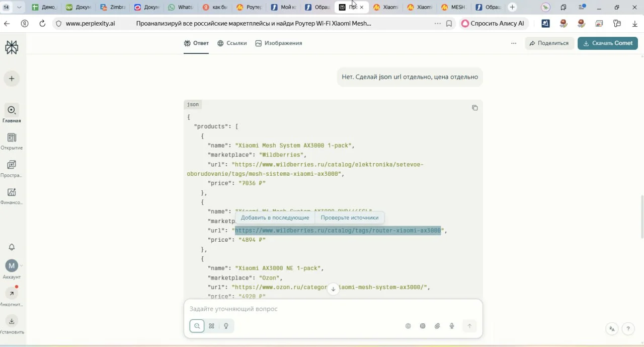Screen dimensions: 644x347
Task: Select Search mode toggle in input box
Action: point(197,326)
